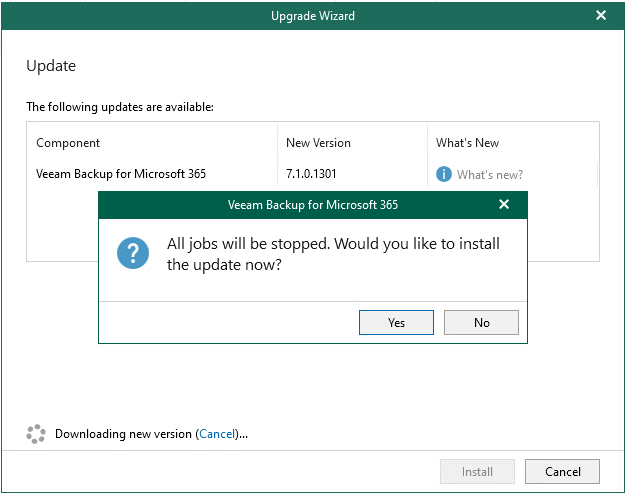This screenshot has height=494, width=625.
Task: Click the Cancel button at wizard bottom
Action: [x=562, y=472]
